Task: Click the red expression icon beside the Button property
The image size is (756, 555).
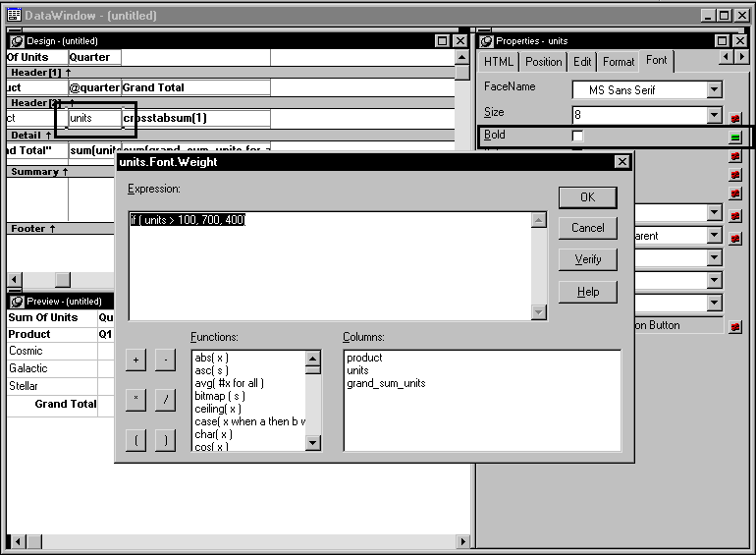Action: pyautogui.click(x=735, y=327)
